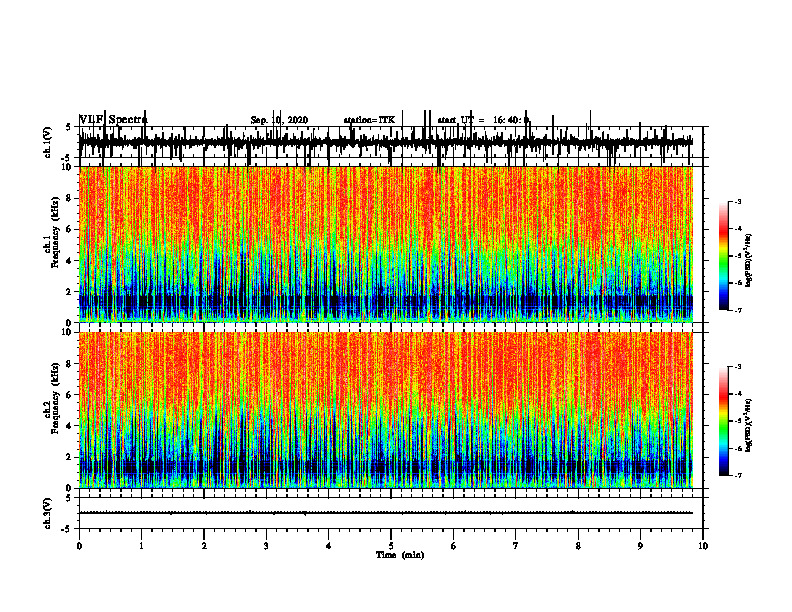Click the "2" kHz tick on ch.1 spectrogram
The height and width of the screenshot is (612, 792).
(x=70, y=291)
